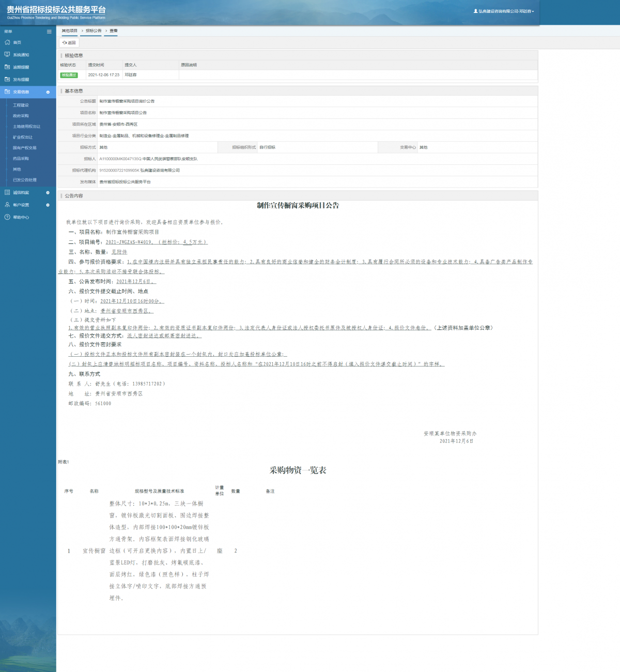Expand the 诚信档案 submenu arrow
620x672 pixels.
point(48,193)
